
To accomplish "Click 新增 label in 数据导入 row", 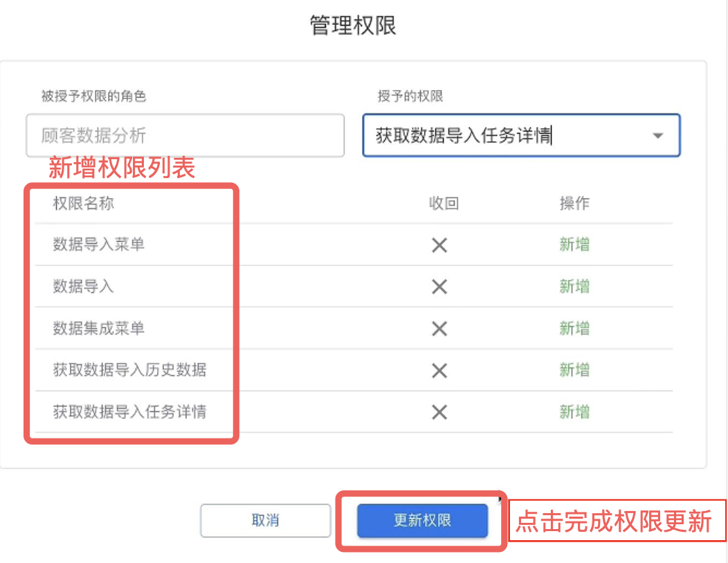I will coord(574,286).
